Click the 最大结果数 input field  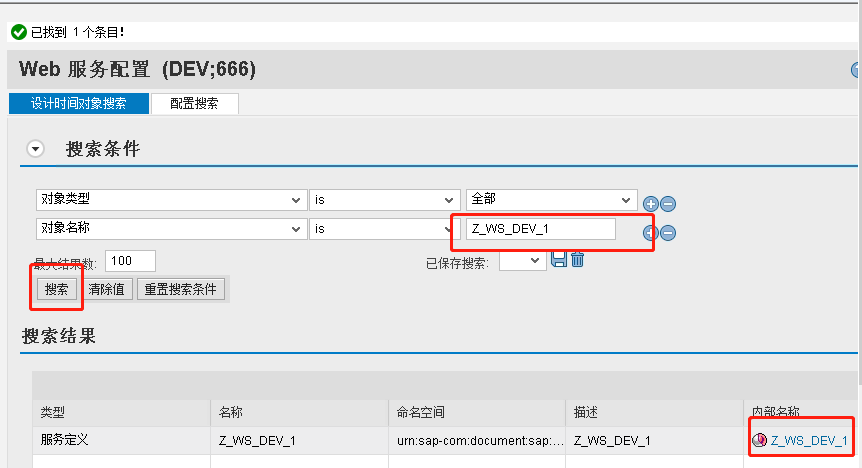tap(130, 261)
